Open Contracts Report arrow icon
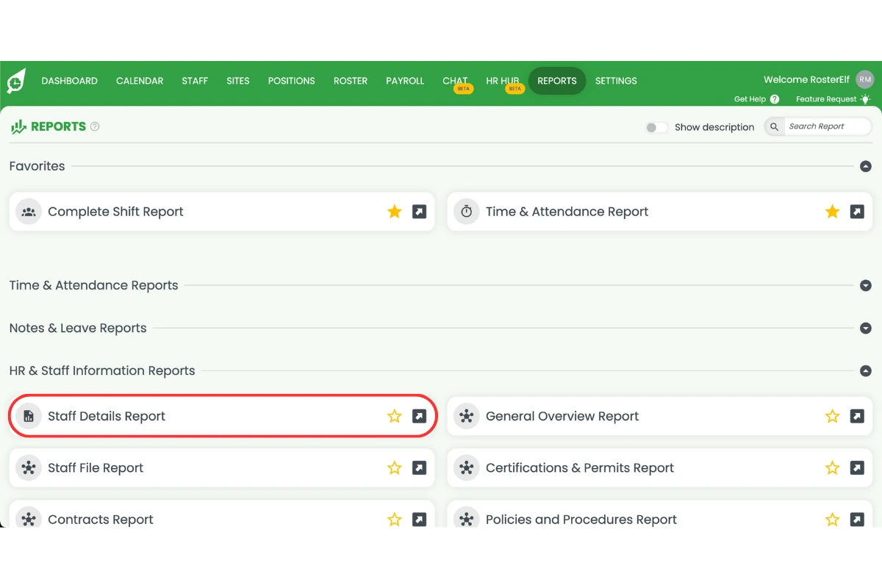Image resolution: width=882 pixels, height=588 pixels. click(x=419, y=520)
